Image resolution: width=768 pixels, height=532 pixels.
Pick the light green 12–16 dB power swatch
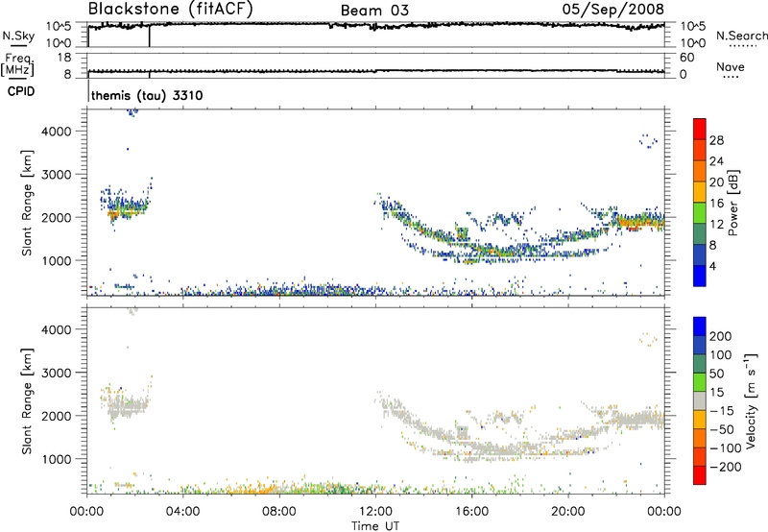(x=700, y=213)
